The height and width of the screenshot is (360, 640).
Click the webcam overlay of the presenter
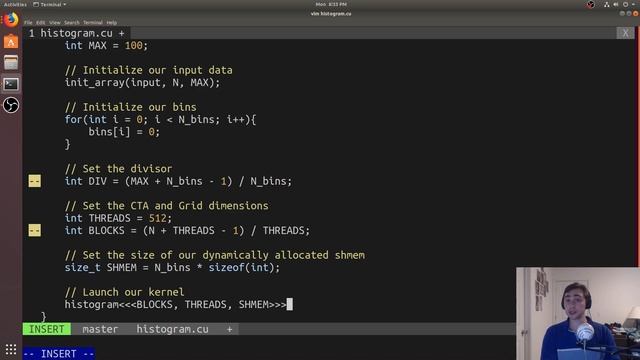(578, 313)
